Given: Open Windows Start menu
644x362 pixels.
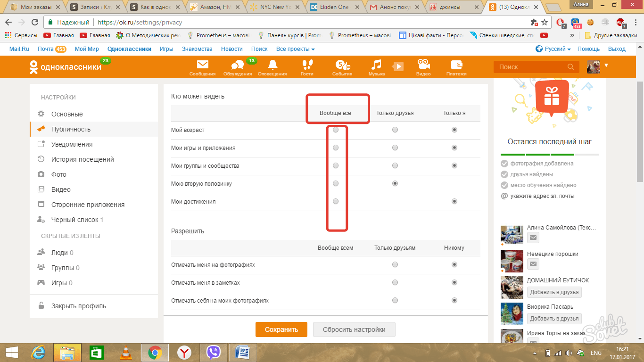Looking at the screenshot, I should pyautogui.click(x=12, y=352).
